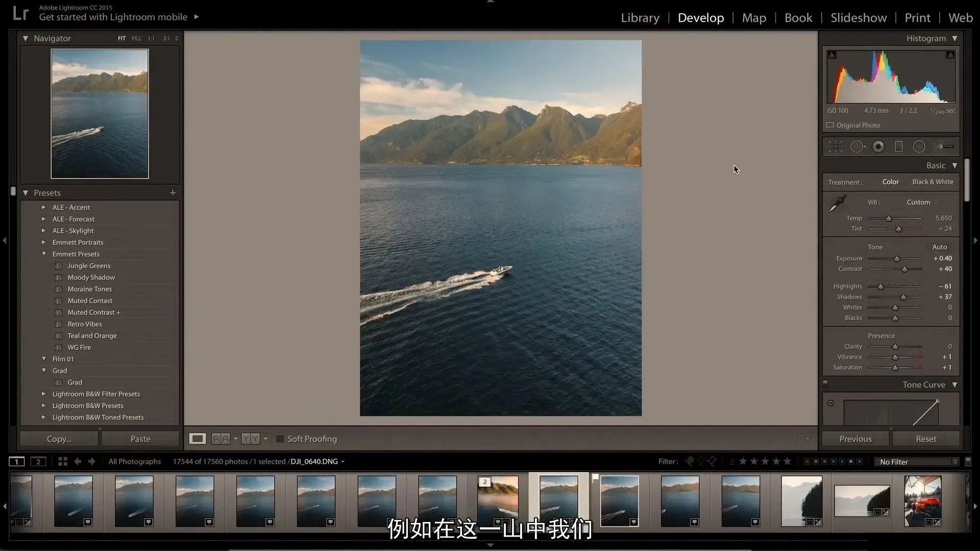This screenshot has height=551, width=980.
Task: Choose the Radial Filter tool
Action: click(x=919, y=147)
